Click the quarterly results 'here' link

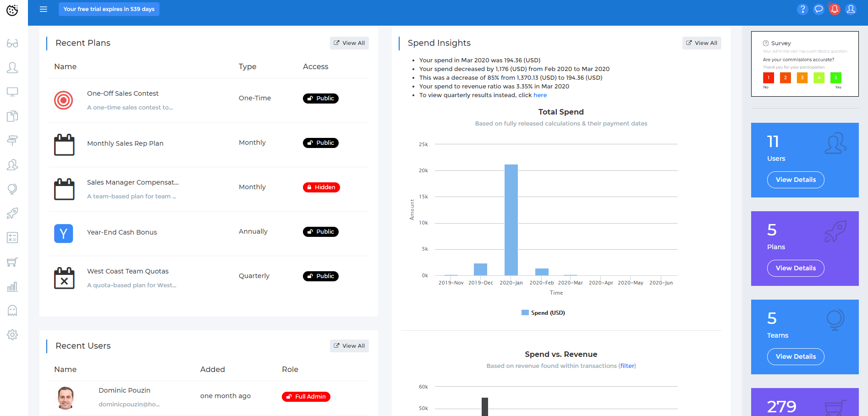tap(540, 95)
